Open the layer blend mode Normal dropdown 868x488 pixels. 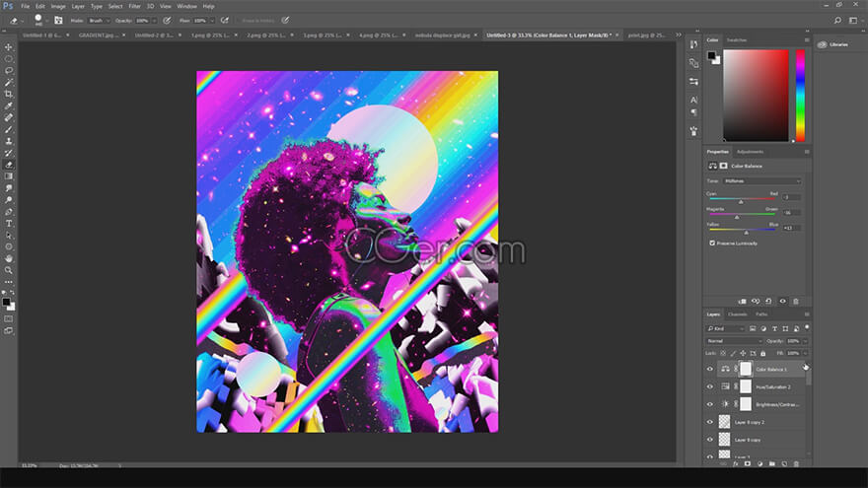(x=734, y=341)
